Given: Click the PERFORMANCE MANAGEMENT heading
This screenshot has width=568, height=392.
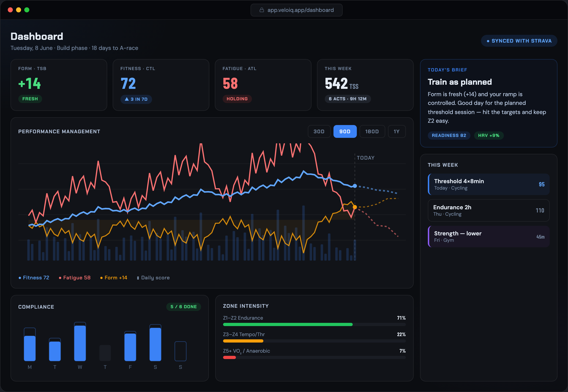Looking at the screenshot, I should tap(59, 132).
